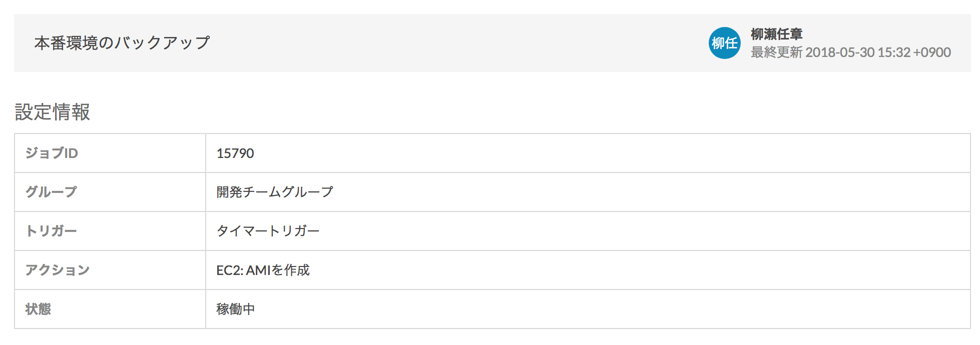Click the user name 柳瀬任章
This screenshot has height=345, width=980.
[x=776, y=34]
